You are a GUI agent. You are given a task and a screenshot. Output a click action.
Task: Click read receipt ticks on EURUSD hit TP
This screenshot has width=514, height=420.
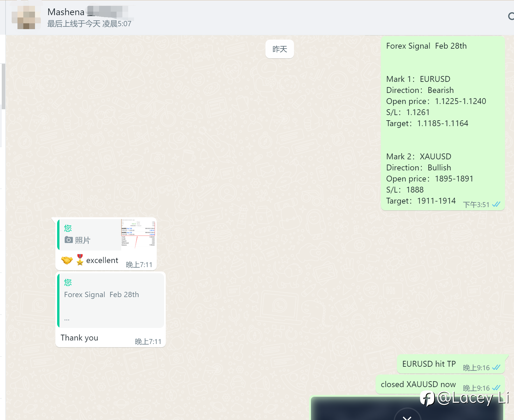(x=496, y=368)
